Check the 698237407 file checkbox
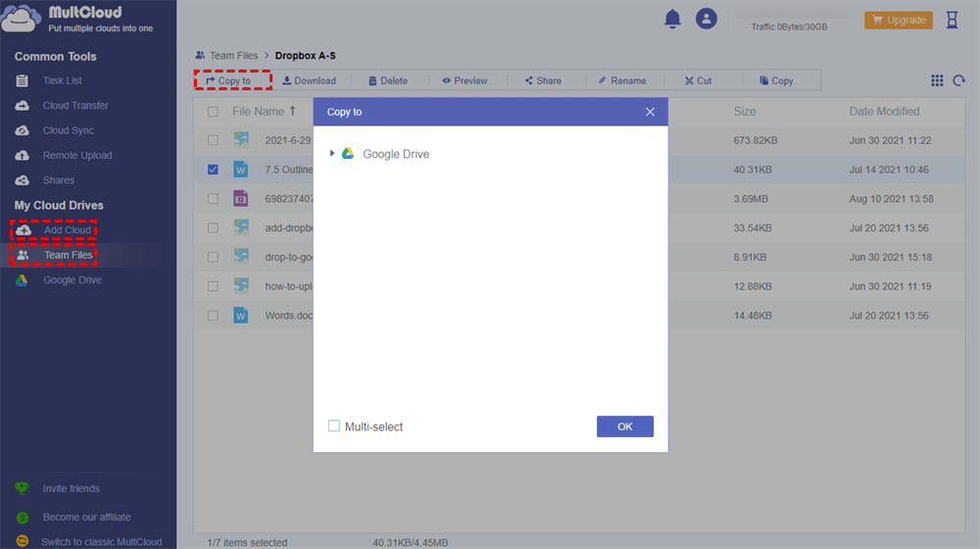980x549 pixels. click(213, 199)
